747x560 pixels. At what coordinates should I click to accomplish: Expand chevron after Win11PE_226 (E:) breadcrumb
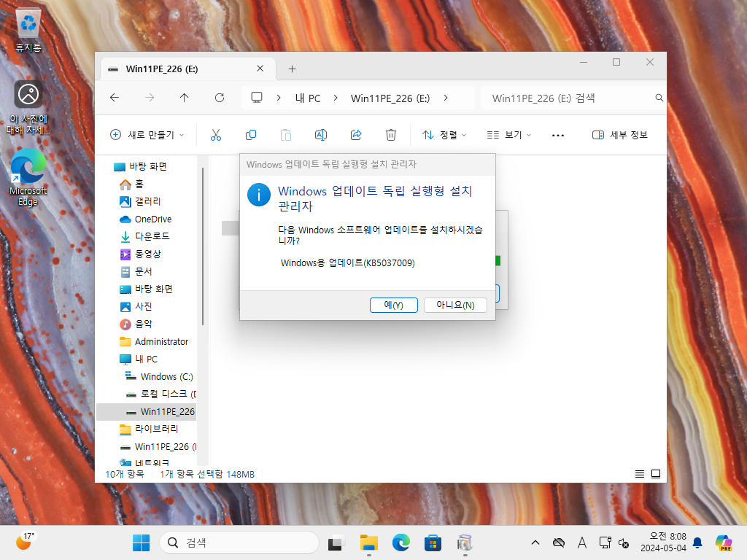point(446,98)
